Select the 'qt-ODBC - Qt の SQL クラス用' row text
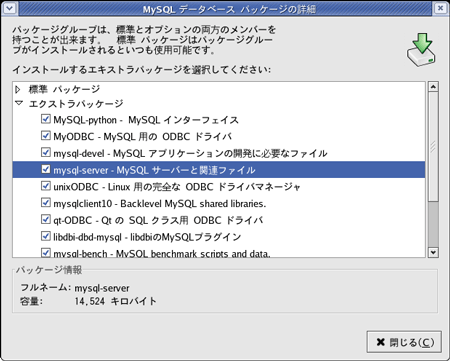This screenshot has width=450, height=361. click(x=158, y=220)
